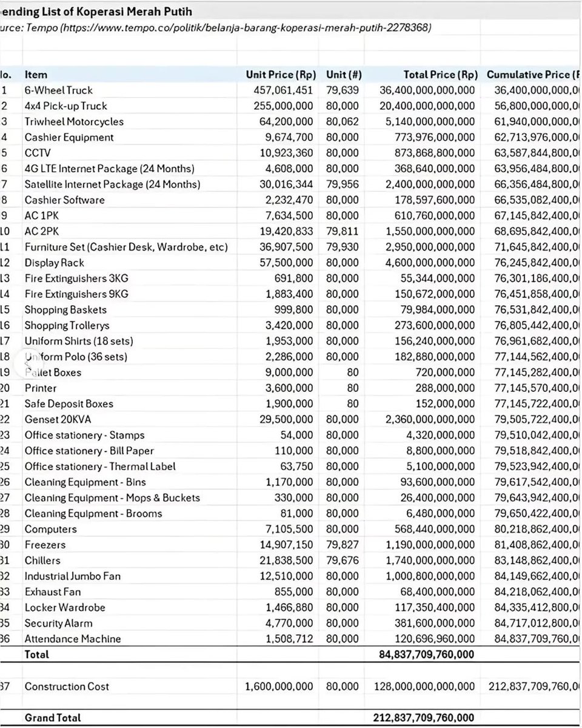Screen dimensions: 582x728
Task: Select unit count "79,811"
Action: 342,232
